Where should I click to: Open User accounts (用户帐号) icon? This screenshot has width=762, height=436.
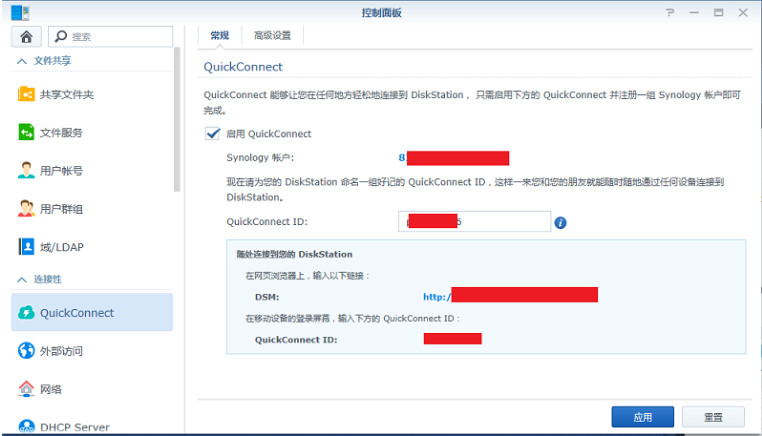coord(26,170)
